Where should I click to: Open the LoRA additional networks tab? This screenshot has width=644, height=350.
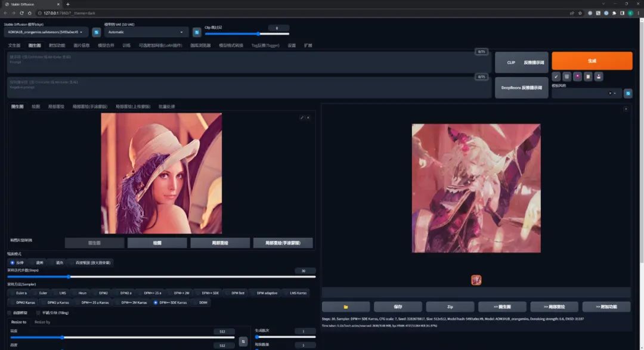pos(160,45)
